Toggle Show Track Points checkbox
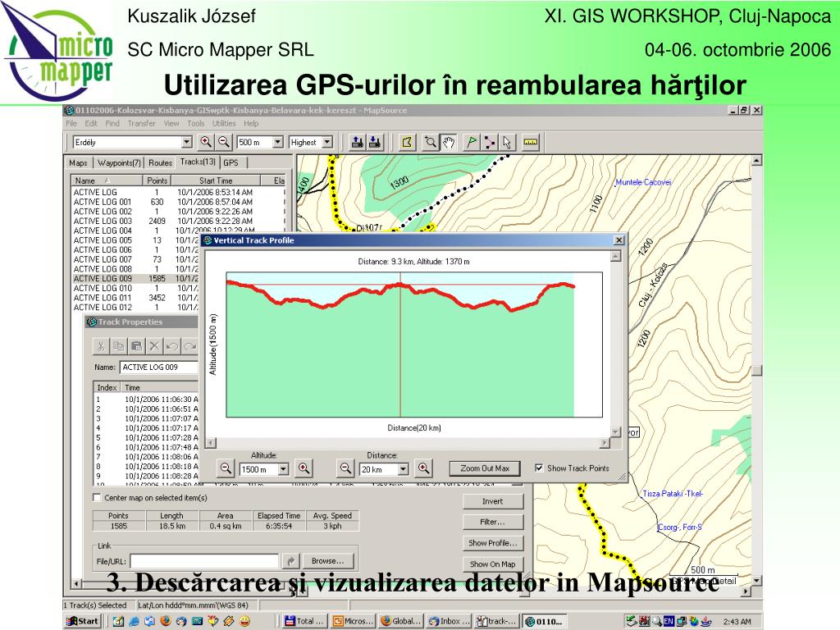This screenshot has width=840, height=630. coord(539,468)
